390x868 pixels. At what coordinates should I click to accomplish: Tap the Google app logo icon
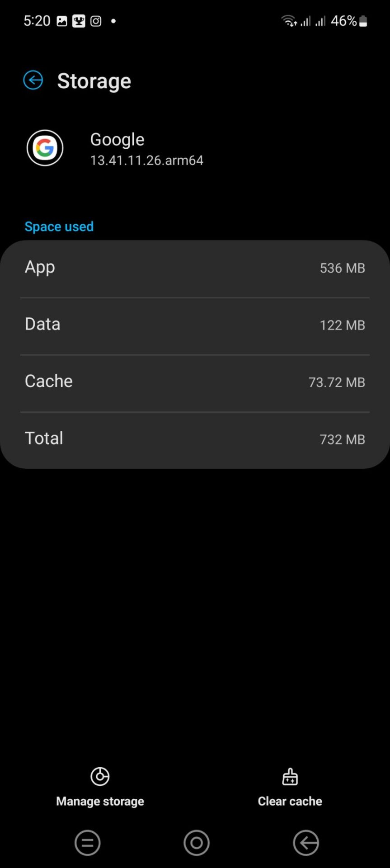[45, 148]
